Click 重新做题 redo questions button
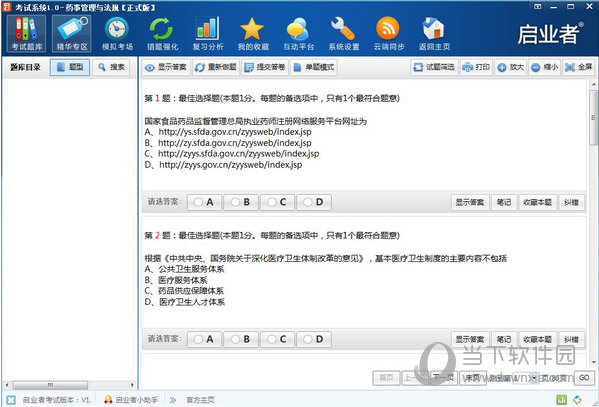 pyautogui.click(x=216, y=68)
